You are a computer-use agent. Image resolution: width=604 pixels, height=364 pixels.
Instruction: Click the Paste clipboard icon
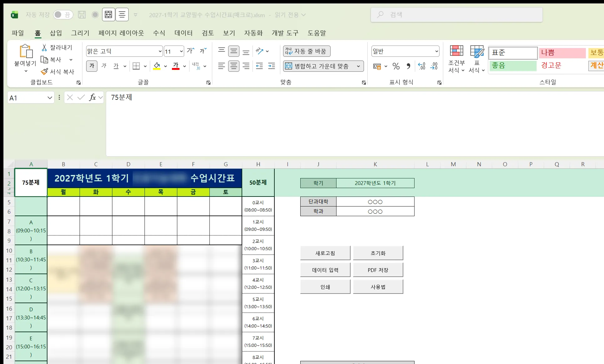point(26,51)
